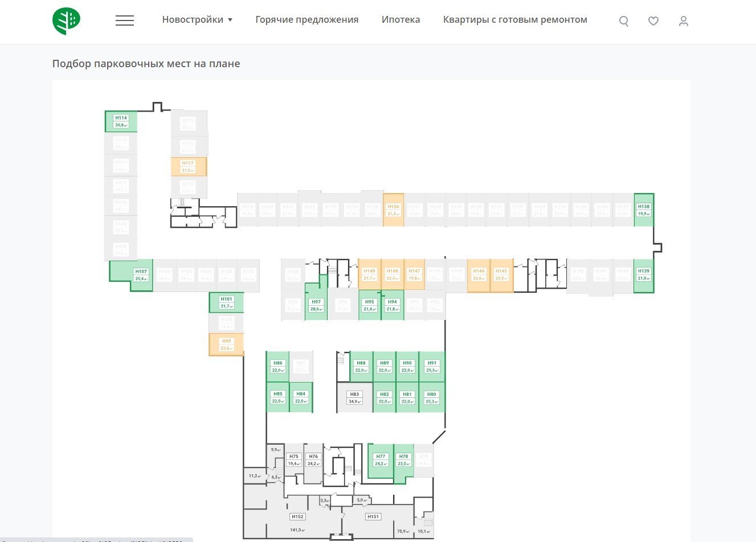Open favorites heart icon

tap(653, 21)
